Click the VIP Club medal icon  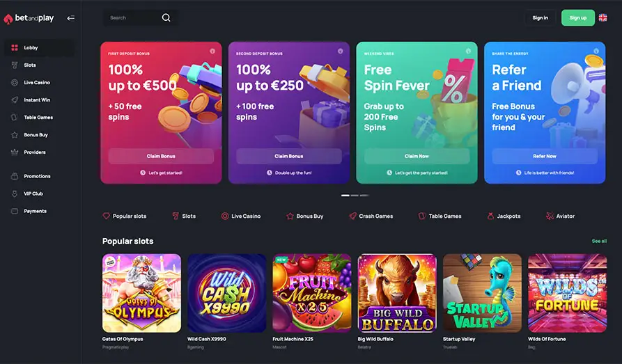tap(15, 193)
